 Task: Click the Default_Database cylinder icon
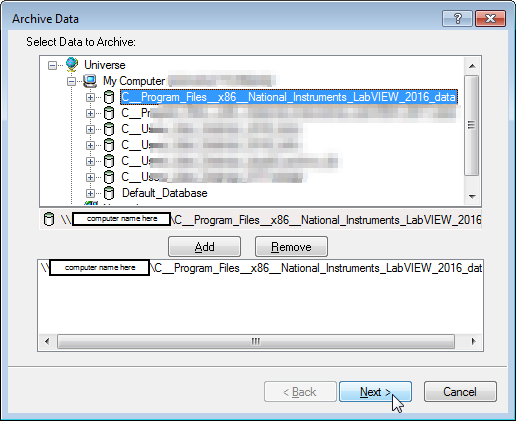109,193
